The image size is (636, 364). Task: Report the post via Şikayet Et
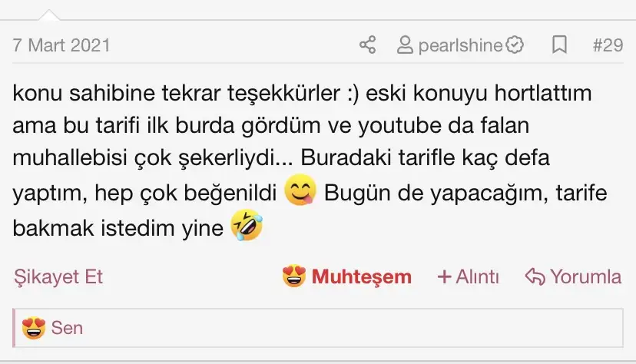pos(58,277)
